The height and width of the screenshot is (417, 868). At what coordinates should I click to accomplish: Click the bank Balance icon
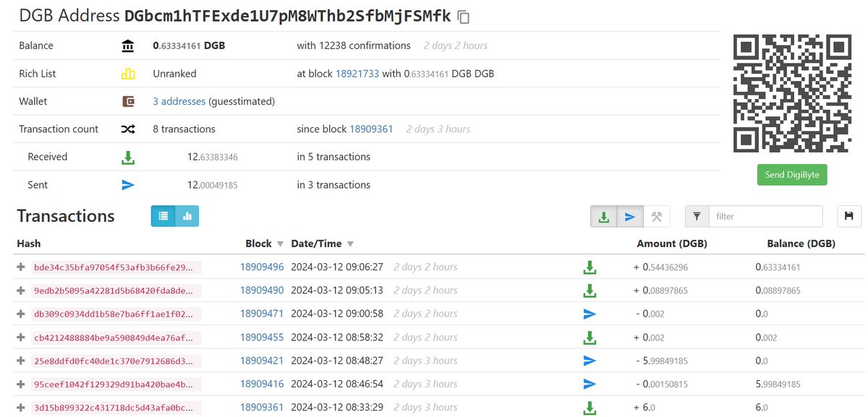[128, 46]
